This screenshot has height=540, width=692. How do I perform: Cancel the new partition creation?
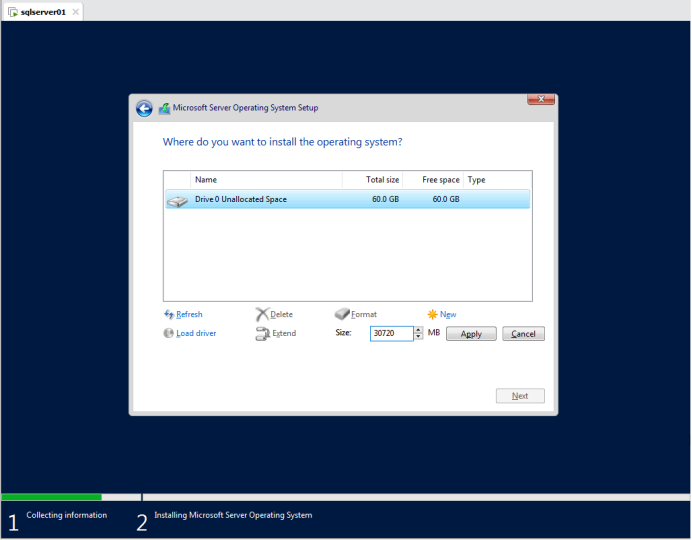click(523, 334)
